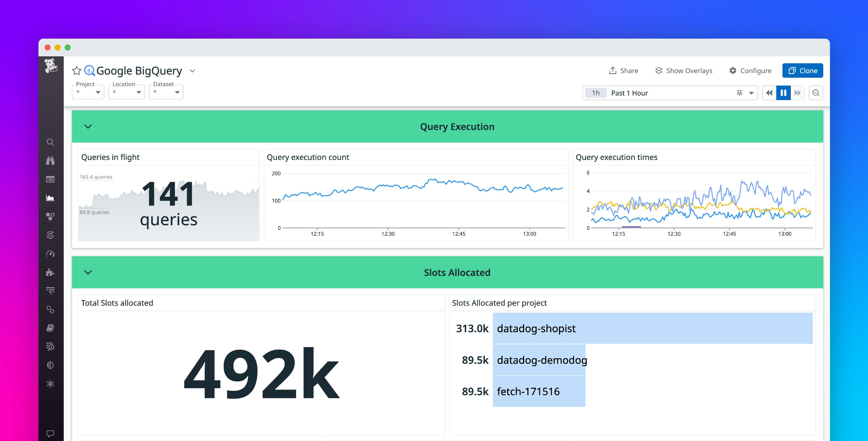Select the search magnifier in the sidebar
This screenshot has height=441, width=868.
(50, 142)
